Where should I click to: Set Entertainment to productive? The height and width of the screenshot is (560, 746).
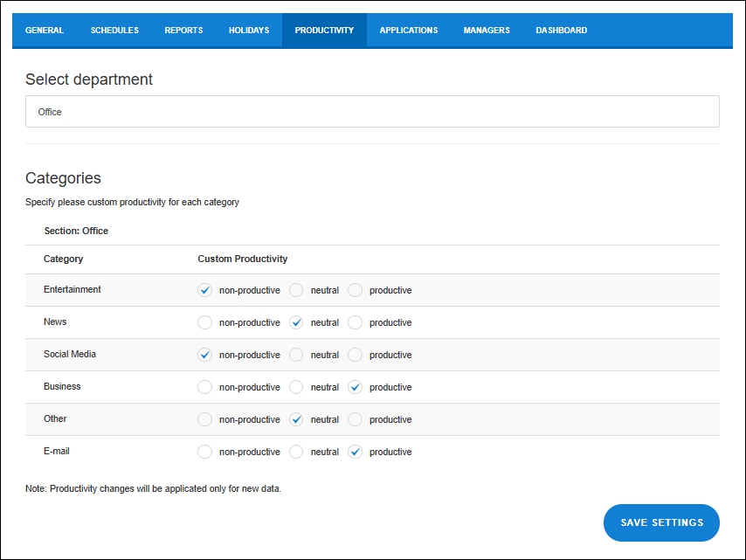point(355,290)
